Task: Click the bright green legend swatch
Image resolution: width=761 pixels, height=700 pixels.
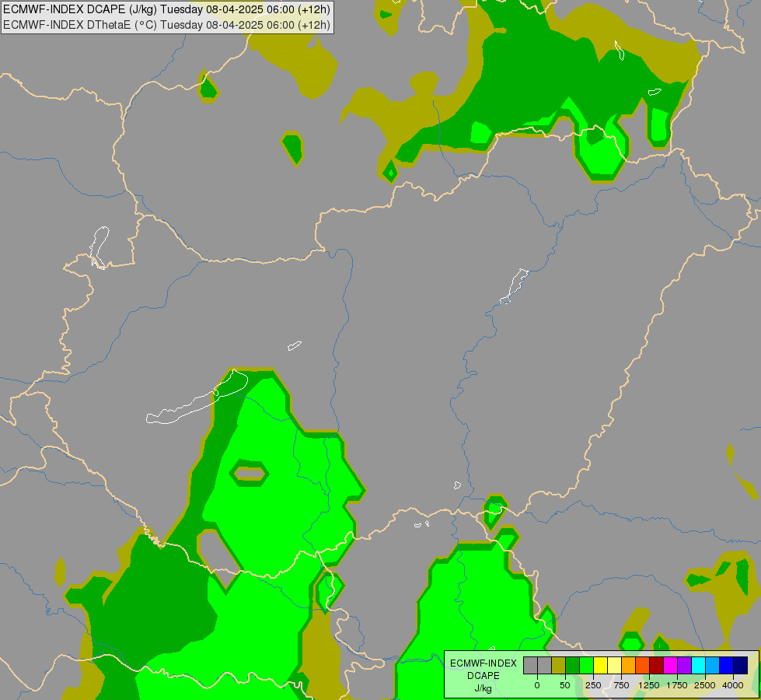Action: click(x=587, y=665)
